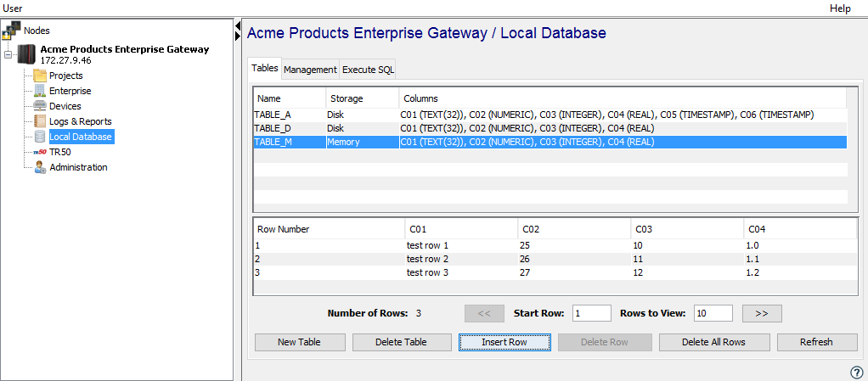868x381 pixels.
Task: Select the Devices icon in tree
Action: coord(40,106)
